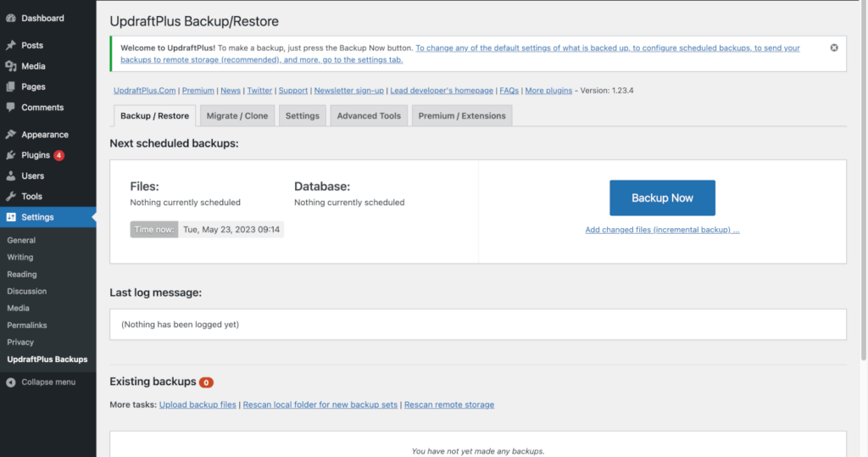Open Lead developer's homepage link
This screenshot has width=868, height=457.
coord(441,90)
